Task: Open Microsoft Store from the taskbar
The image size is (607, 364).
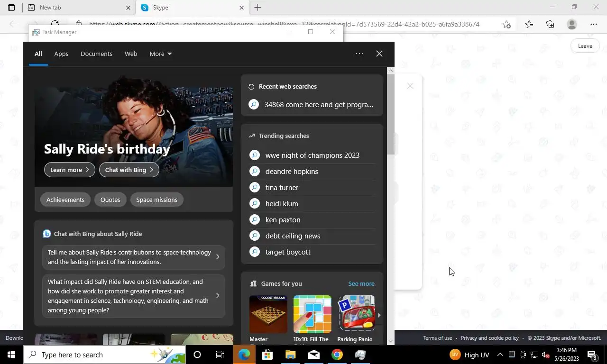Action: tap(267, 355)
